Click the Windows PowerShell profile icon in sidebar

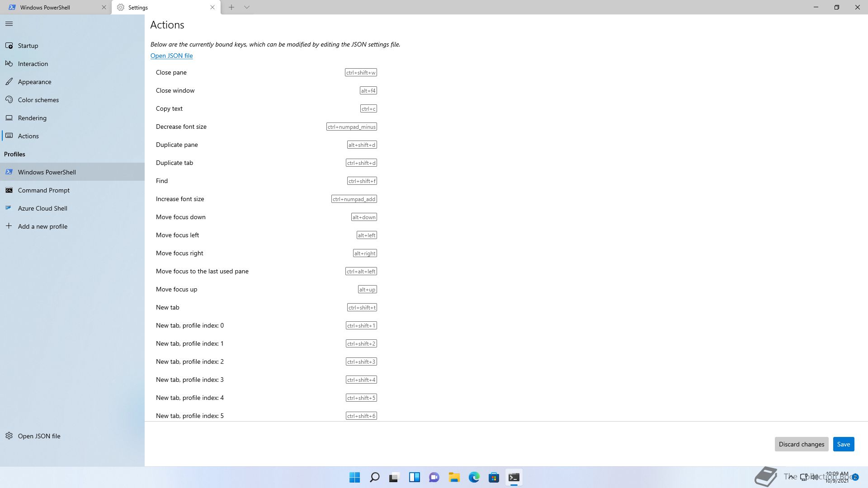tap(9, 172)
